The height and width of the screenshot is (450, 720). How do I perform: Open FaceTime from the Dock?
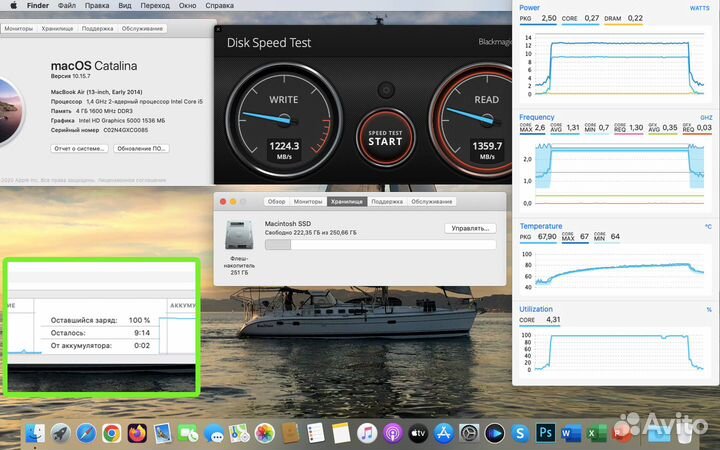point(188,433)
